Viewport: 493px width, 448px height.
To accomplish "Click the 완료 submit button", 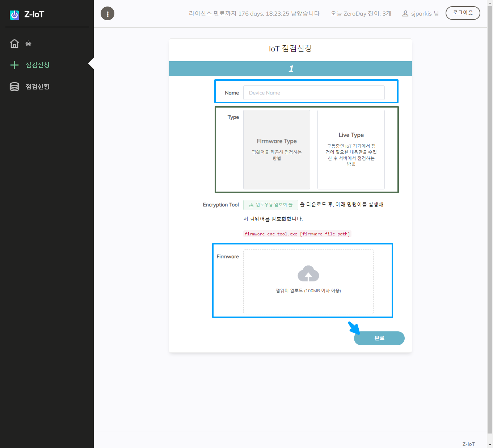I will [x=379, y=338].
